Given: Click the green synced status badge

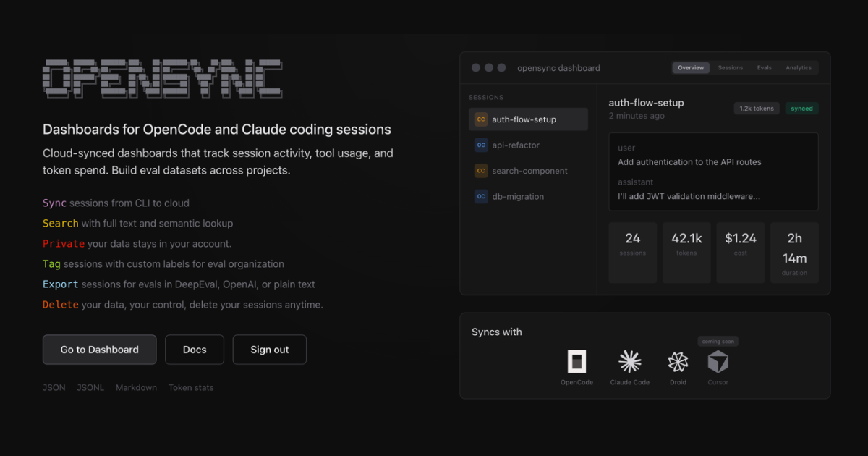Looking at the screenshot, I should click(801, 109).
